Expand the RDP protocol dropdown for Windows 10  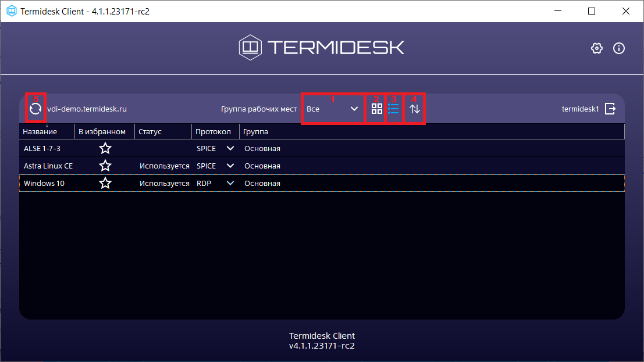tap(230, 184)
